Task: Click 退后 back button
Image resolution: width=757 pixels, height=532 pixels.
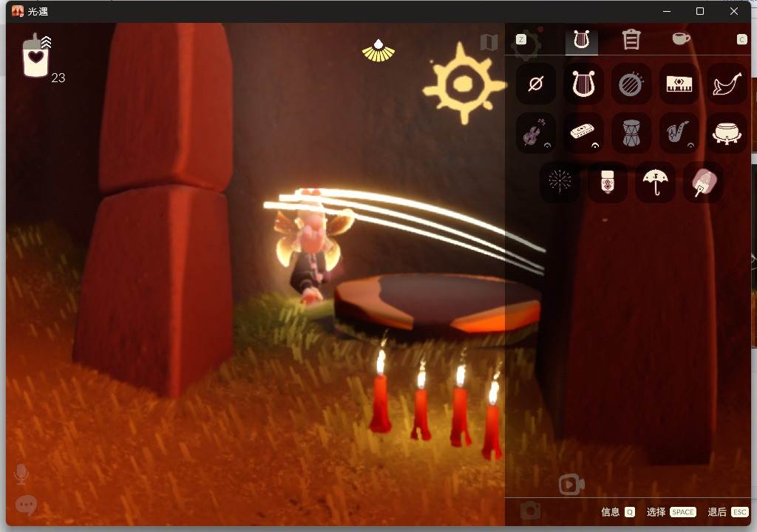Action: pos(727,512)
